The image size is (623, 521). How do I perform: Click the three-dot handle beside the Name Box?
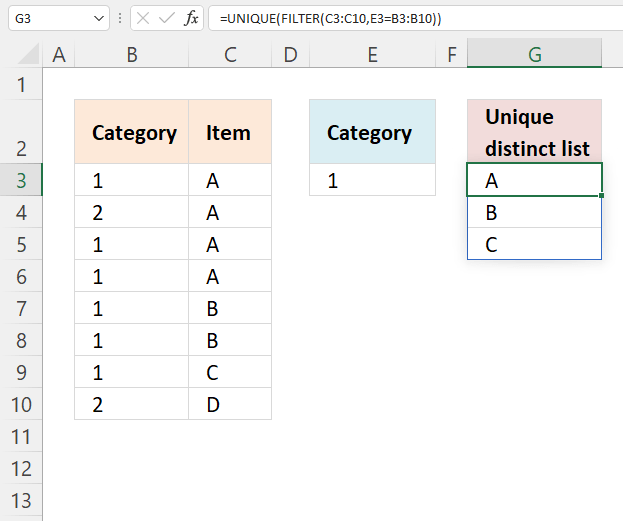click(120, 18)
